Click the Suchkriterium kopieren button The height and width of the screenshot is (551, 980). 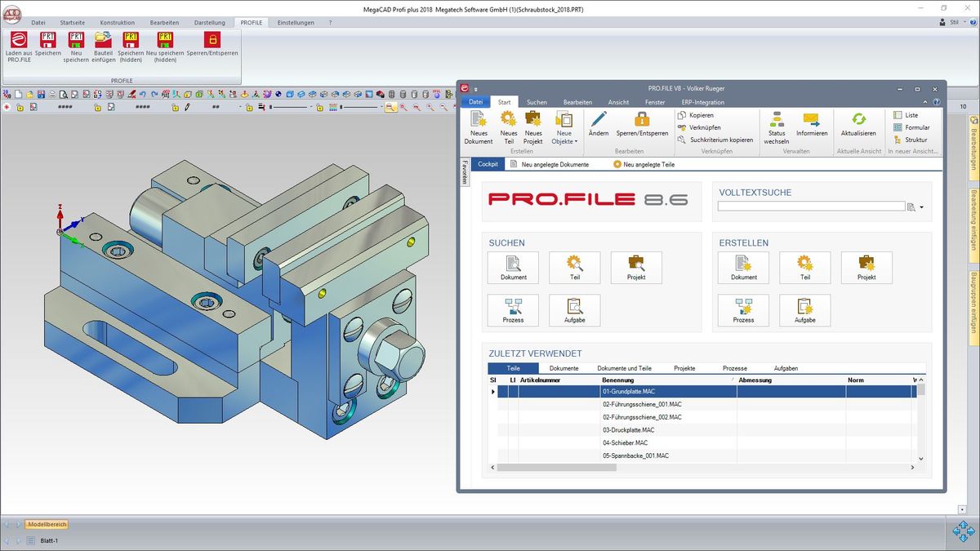click(x=715, y=140)
